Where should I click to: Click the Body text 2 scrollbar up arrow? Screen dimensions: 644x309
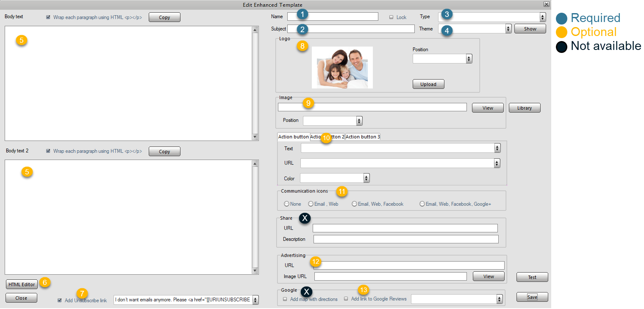point(255,163)
